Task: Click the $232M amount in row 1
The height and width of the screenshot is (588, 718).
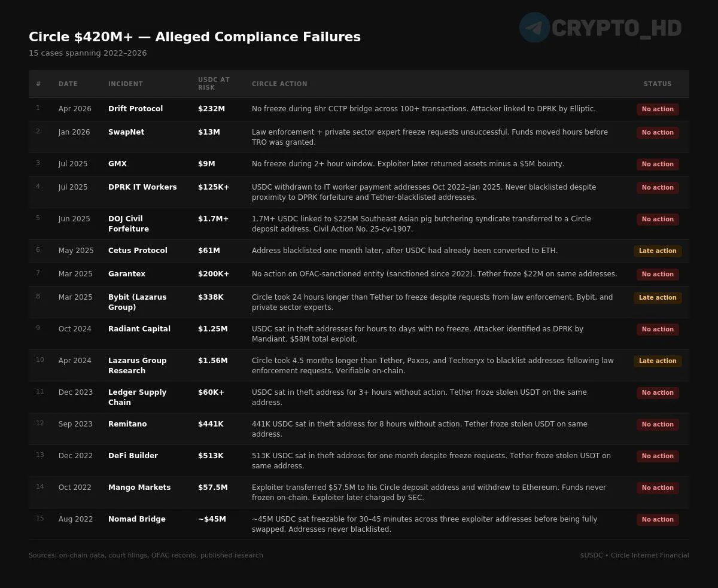Action: [211, 109]
